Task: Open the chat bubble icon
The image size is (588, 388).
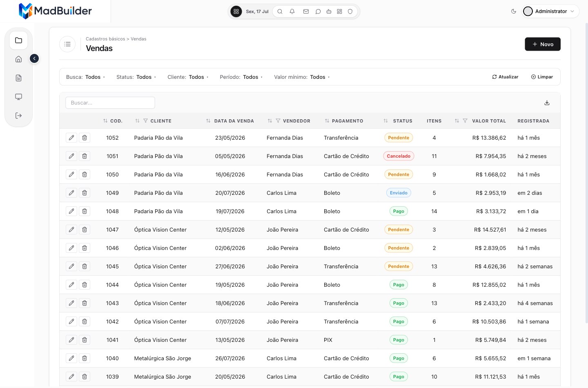Action: [318, 11]
